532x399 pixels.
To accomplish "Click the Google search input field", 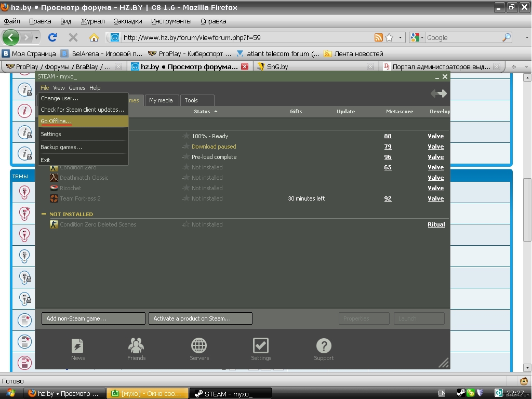I will point(463,37).
